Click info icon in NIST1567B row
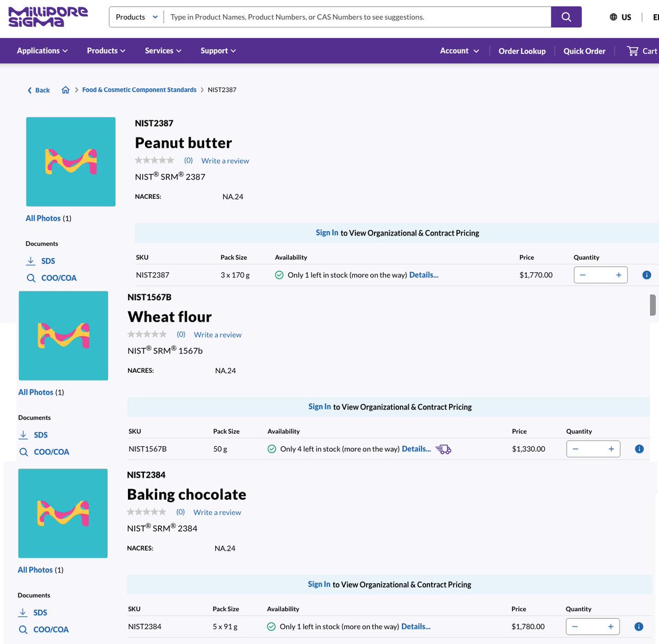This screenshot has width=659, height=644. click(639, 449)
